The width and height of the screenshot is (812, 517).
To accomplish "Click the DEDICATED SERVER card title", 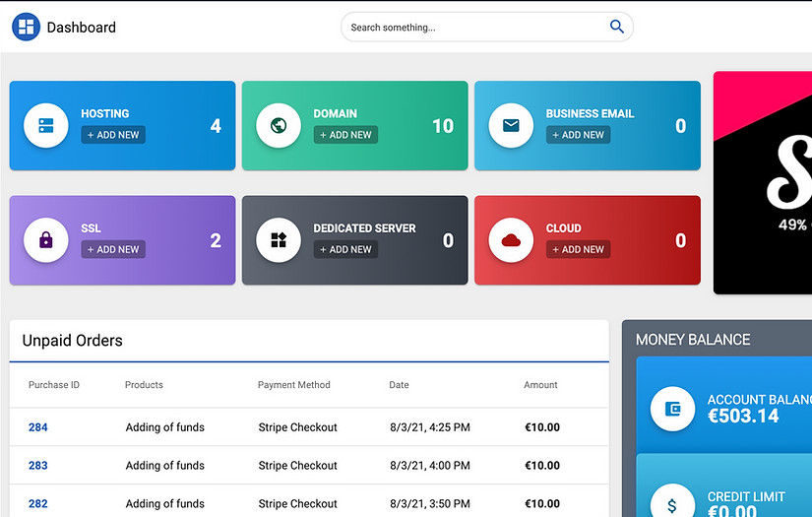I will [364, 227].
